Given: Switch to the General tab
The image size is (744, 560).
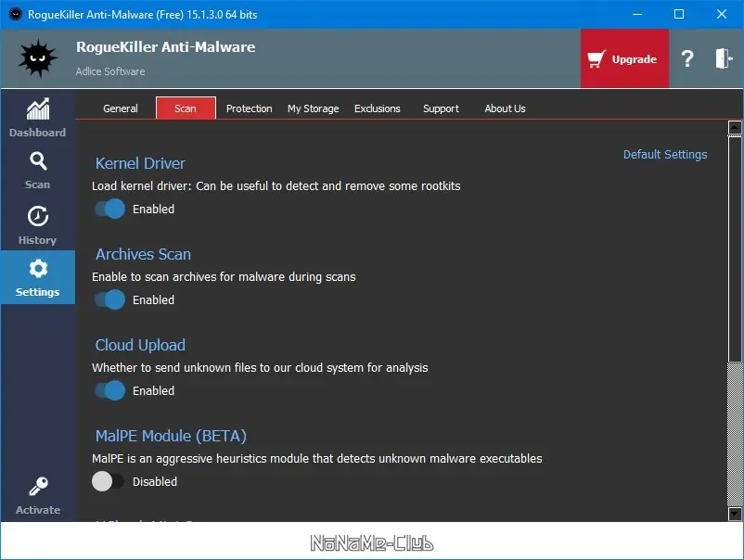Looking at the screenshot, I should coord(121,108).
